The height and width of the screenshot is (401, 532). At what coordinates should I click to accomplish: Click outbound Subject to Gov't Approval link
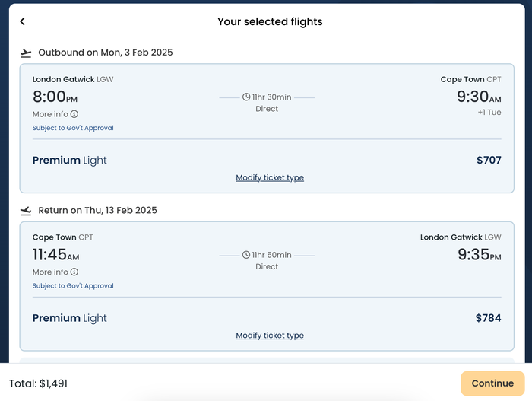pyautogui.click(x=73, y=128)
